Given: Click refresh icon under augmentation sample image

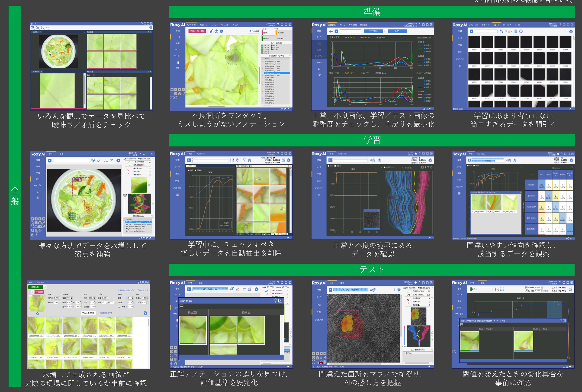Looking at the screenshot, I should point(38,314).
